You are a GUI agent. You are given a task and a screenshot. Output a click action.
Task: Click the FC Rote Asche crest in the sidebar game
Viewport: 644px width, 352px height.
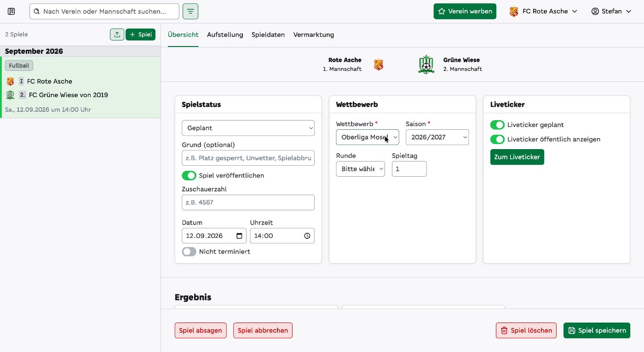point(10,81)
